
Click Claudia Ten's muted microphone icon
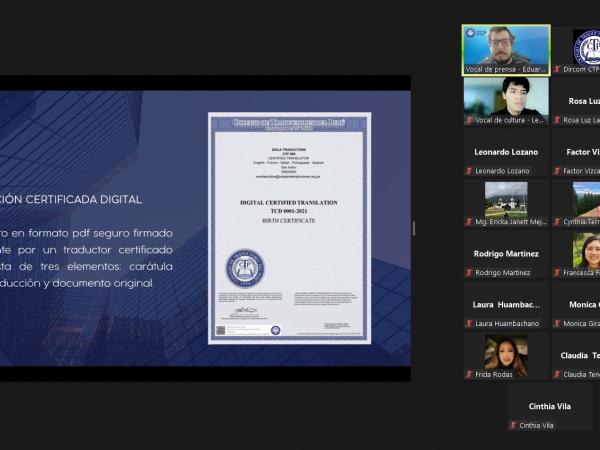[x=557, y=374]
